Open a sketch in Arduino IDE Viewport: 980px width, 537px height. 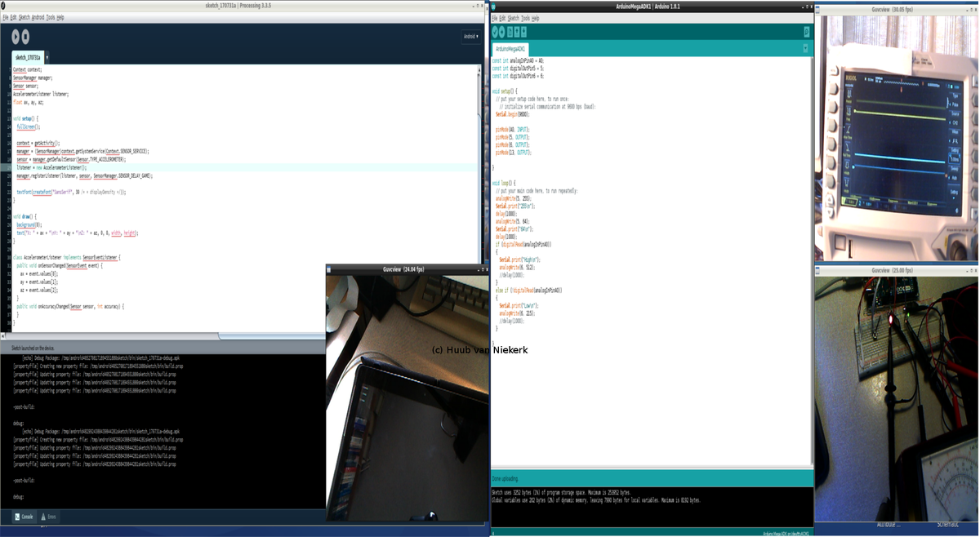(517, 32)
